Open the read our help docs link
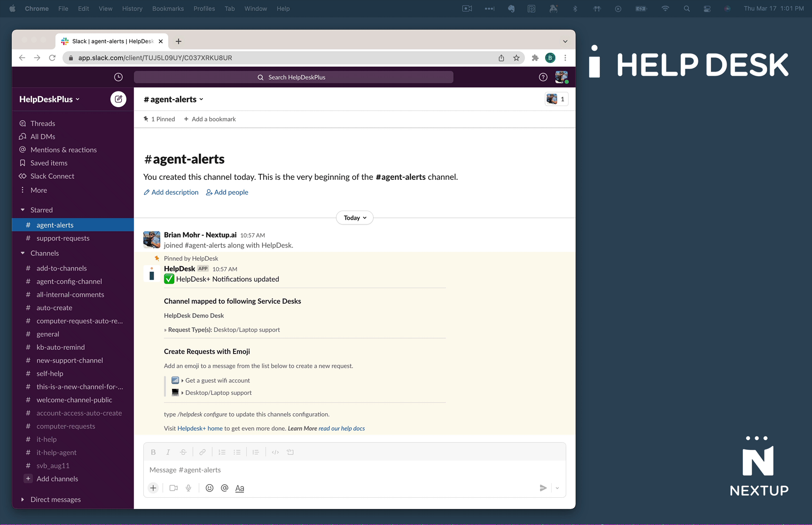The height and width of the screenshot is (525, 812). [342, 428]
